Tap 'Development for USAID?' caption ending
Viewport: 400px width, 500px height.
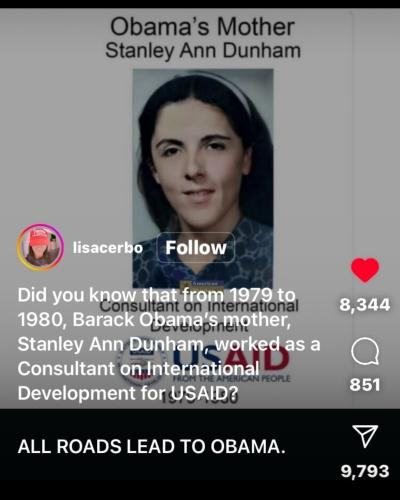point(128,393)
